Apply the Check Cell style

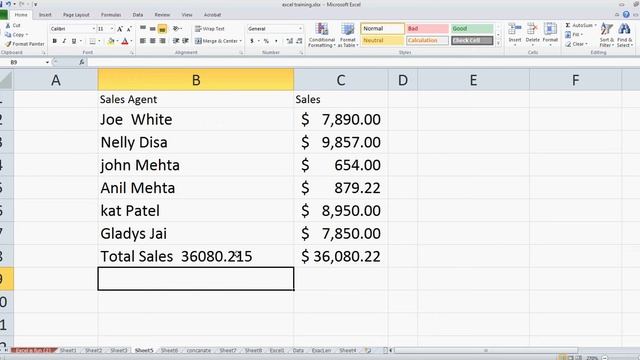472,40
